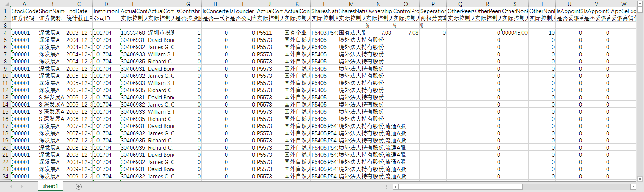Click the select-all corner of the grid
644x192 pixels.
5,4
